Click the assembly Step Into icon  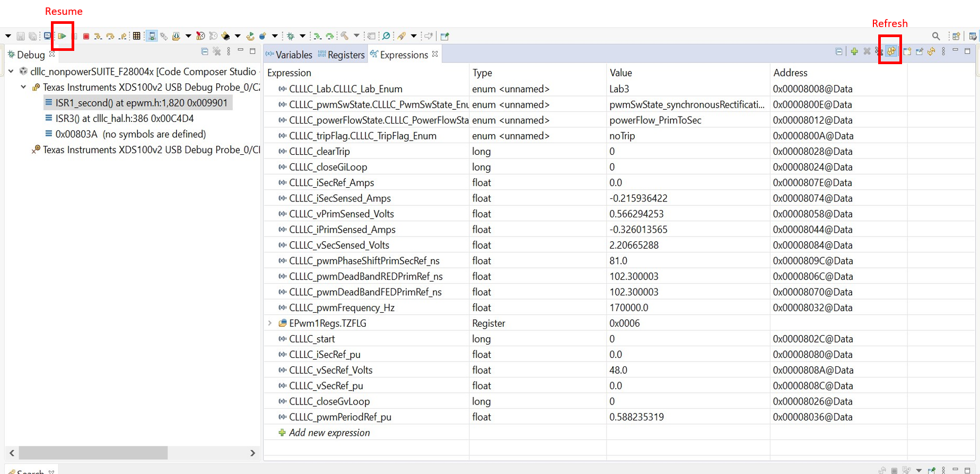pyautogui.click(x=317, y=36)
